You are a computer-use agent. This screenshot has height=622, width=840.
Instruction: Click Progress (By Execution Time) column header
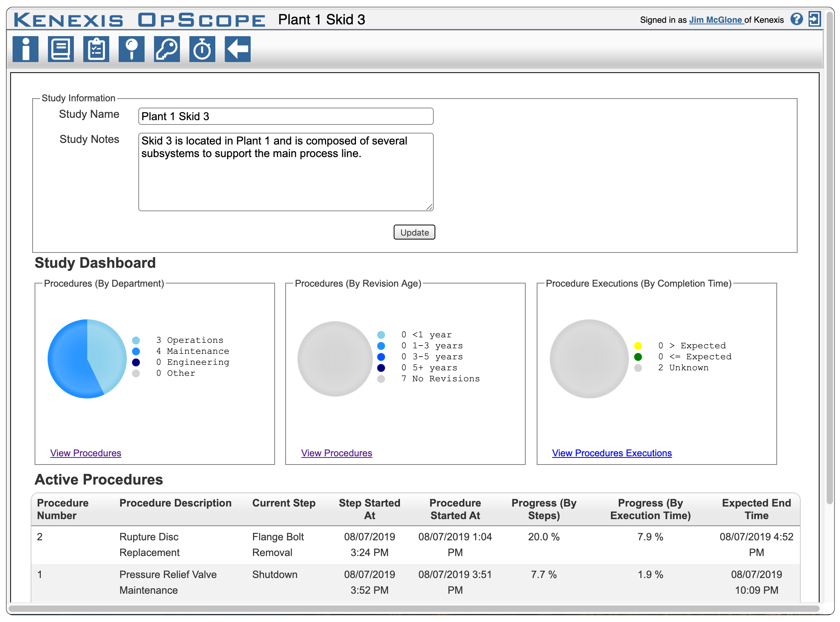coord(651,509)
